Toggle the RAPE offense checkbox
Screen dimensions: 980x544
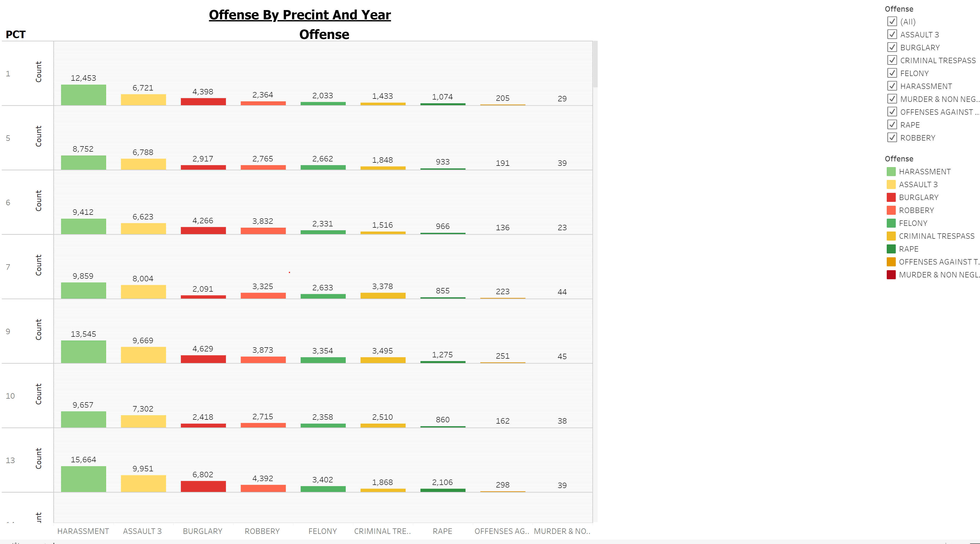point(893,125)
